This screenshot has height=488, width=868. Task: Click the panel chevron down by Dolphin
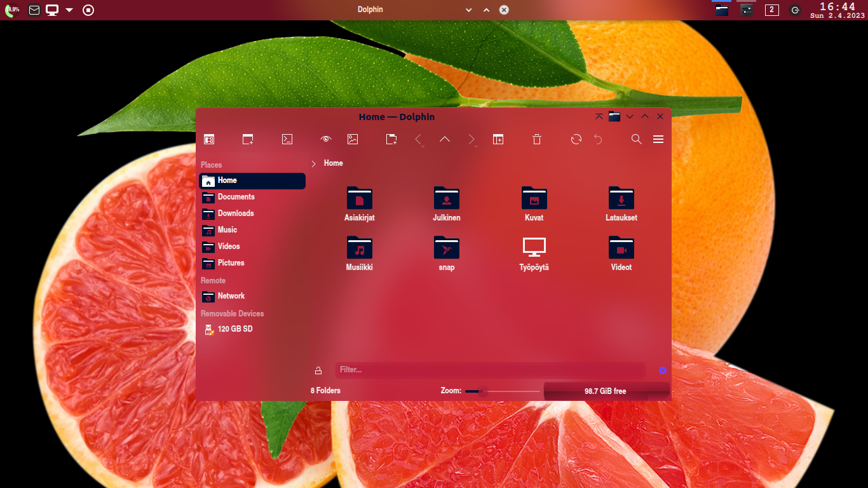pyautogui.click(x=469, y=10)
